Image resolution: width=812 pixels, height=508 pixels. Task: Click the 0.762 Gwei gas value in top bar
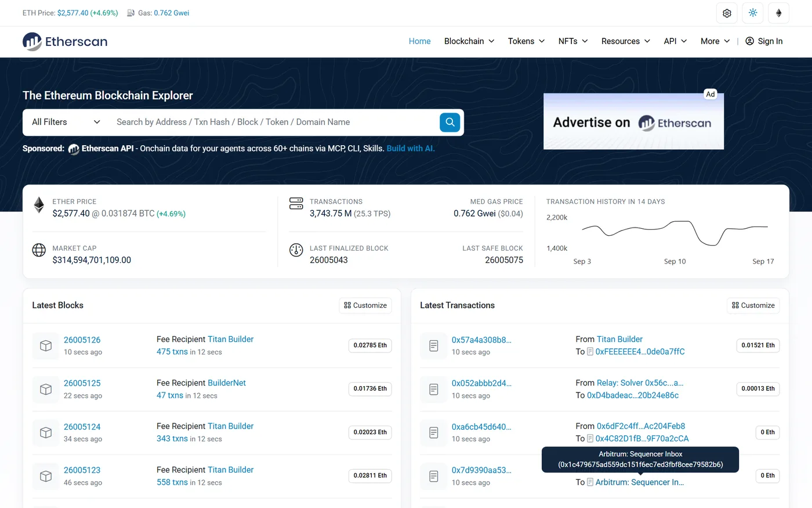click(x=172, y=13)
